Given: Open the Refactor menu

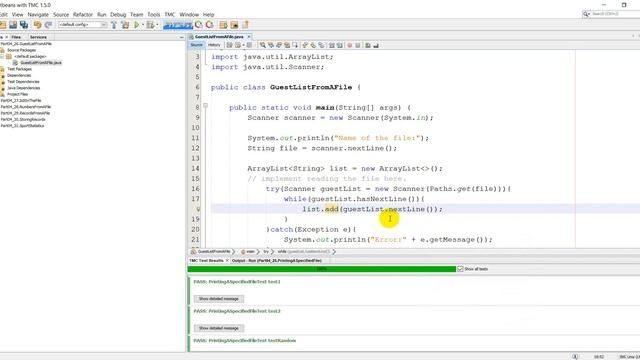Looking at the screenshot, I should [x=83, y=14].
